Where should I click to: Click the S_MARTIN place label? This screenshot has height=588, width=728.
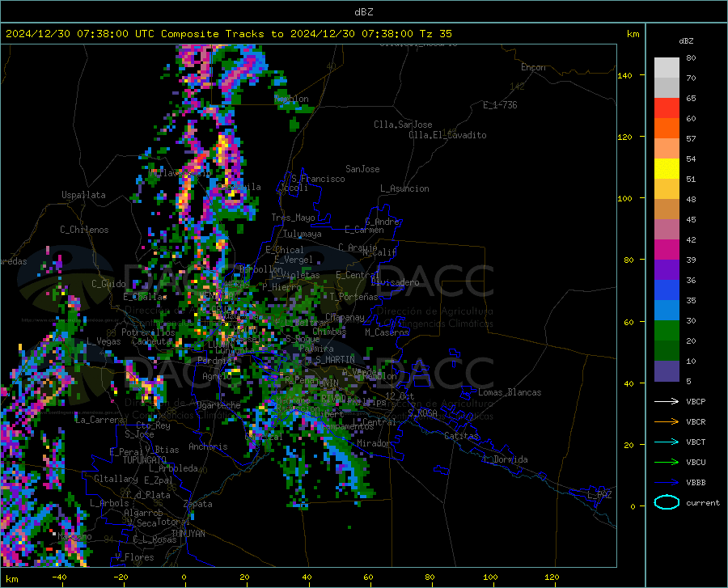pyautogui.click(x=335, y=360)
